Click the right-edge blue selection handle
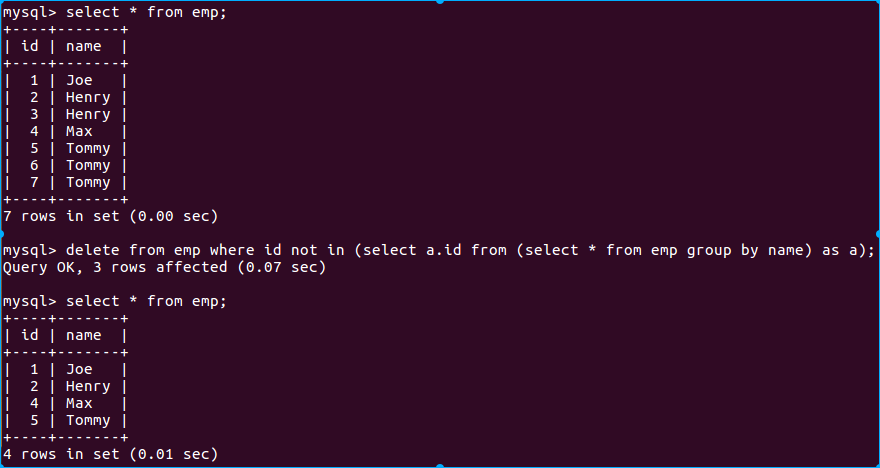This screenshot has height=468, width=880. (x=878, y=233)
